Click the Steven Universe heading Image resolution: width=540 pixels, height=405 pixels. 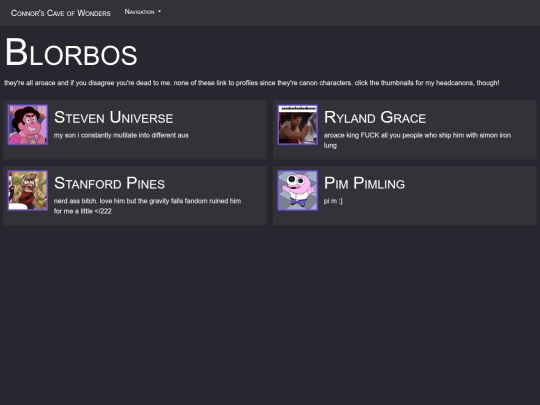click(x=114, y=117)
